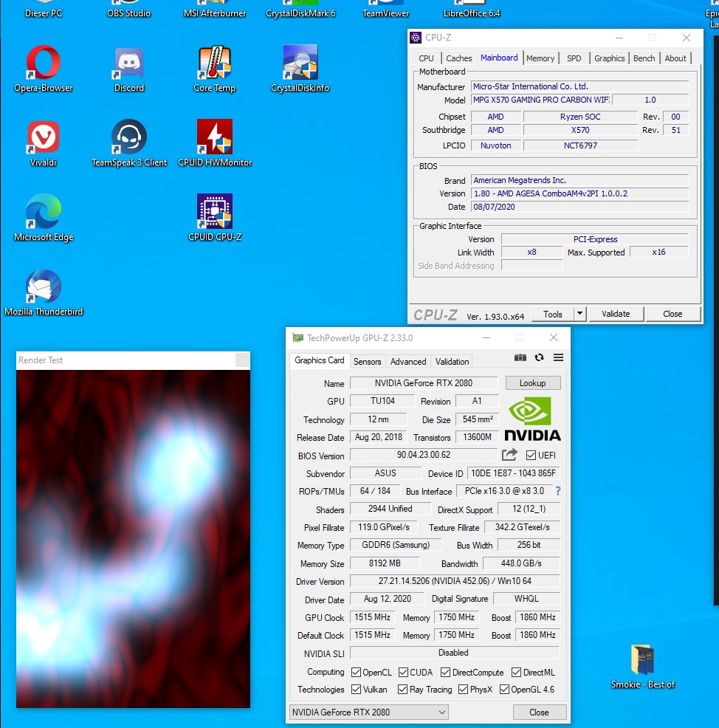Toggle the Vulkan checkbox
Image resolution: width=719 pixels, height=728 pixels.
tap(356, 690)
